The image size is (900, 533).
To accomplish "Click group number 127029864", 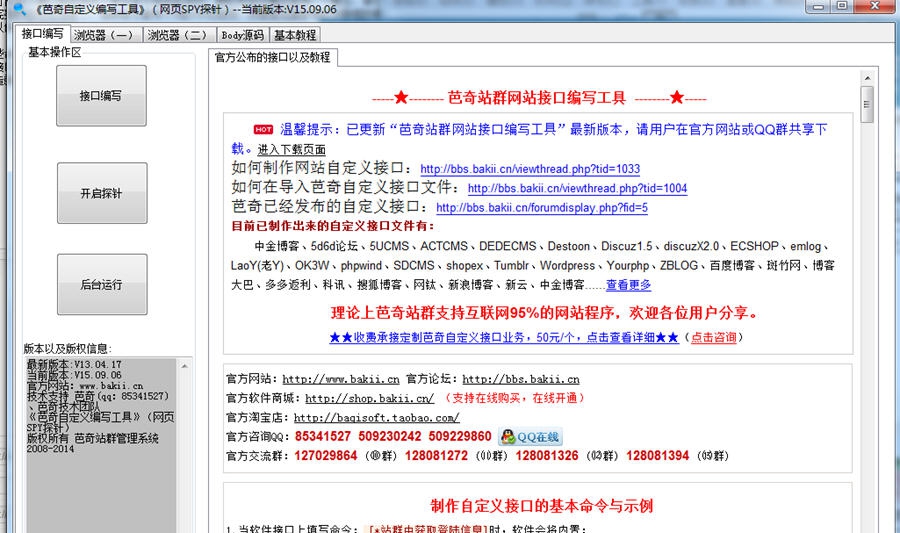I will [x=325, y=456].
